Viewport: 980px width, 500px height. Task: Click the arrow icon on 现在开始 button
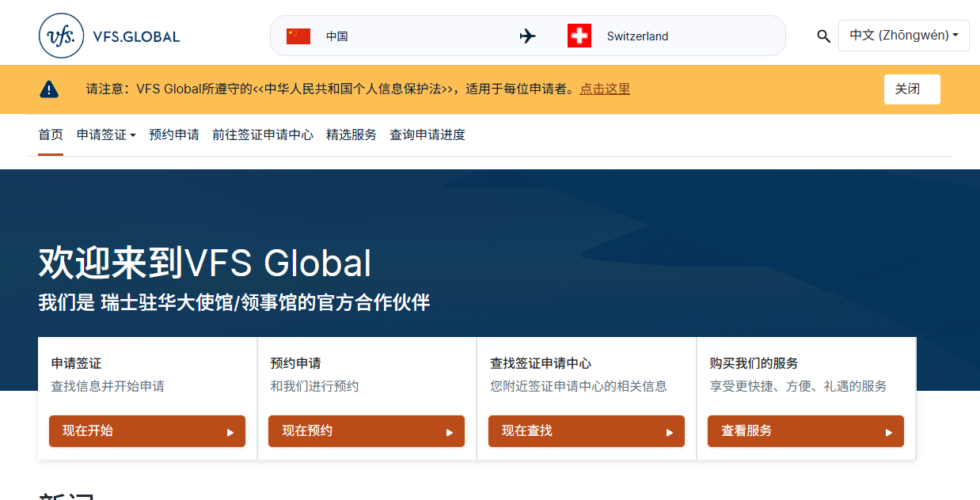click(230, 432)
